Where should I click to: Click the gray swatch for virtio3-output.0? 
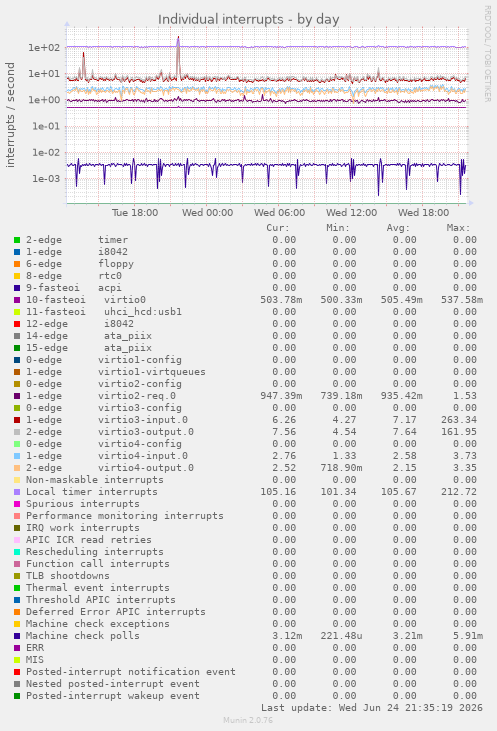click(17, 432)
